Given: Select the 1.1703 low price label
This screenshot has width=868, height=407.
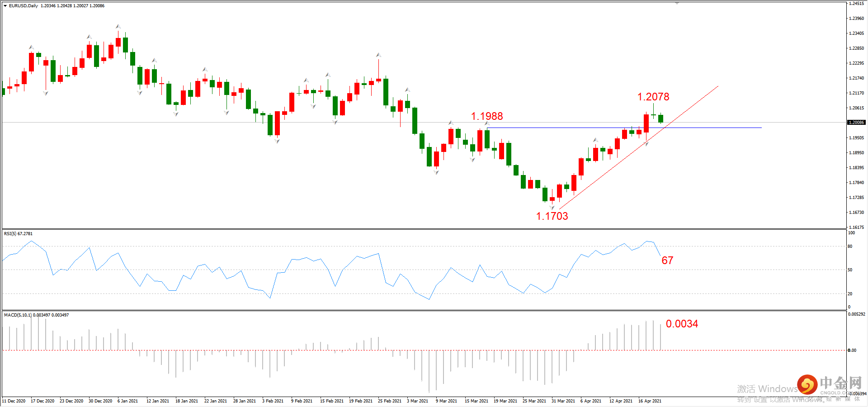Looking at the screenshot, I should pyautogui.click(x=552, y=216).
